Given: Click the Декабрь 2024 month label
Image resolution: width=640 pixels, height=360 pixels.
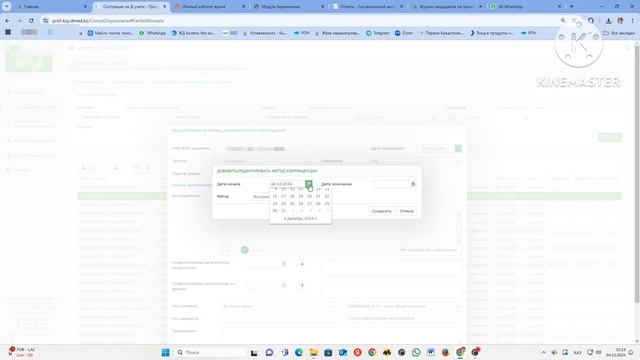Looking at the screenshot, I should click(x=300, y=219).
